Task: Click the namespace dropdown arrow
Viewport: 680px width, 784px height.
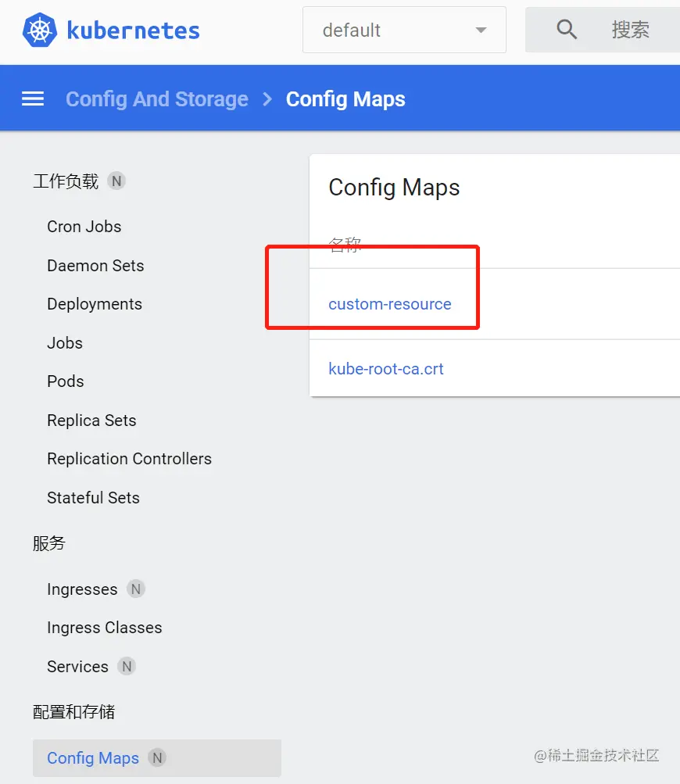Action: (x=481, y=30)
